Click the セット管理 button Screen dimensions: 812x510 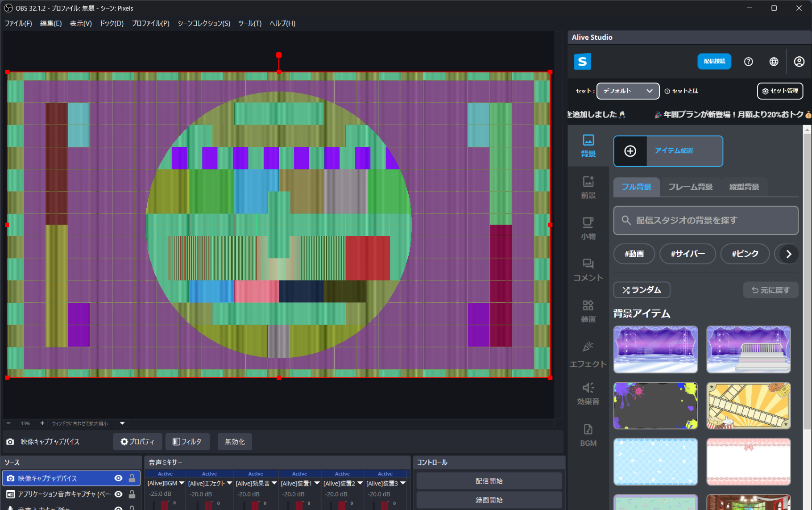(780, 91)
